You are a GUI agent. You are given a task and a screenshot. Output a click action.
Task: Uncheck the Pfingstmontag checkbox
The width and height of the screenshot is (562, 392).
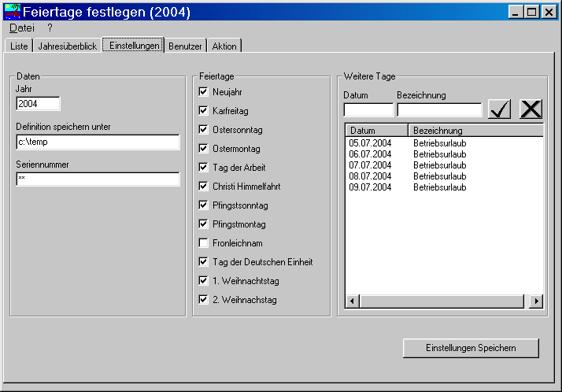pos(203,224)
